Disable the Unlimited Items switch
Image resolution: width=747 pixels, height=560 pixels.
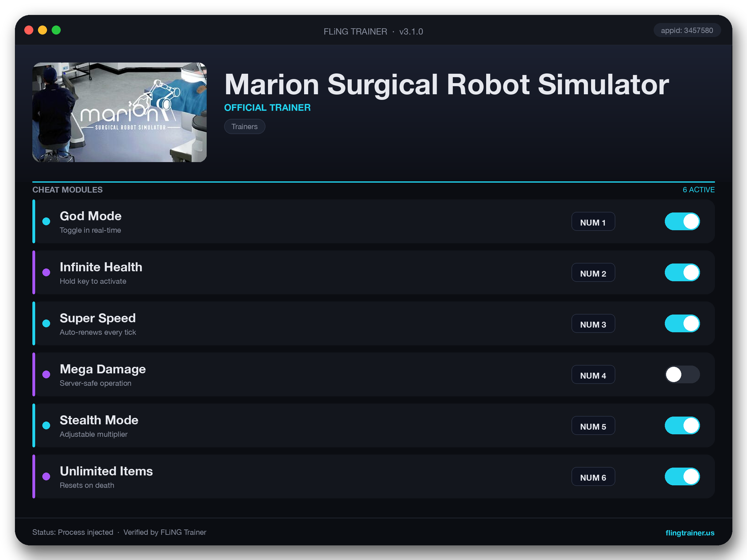click(x=682, y=476)
